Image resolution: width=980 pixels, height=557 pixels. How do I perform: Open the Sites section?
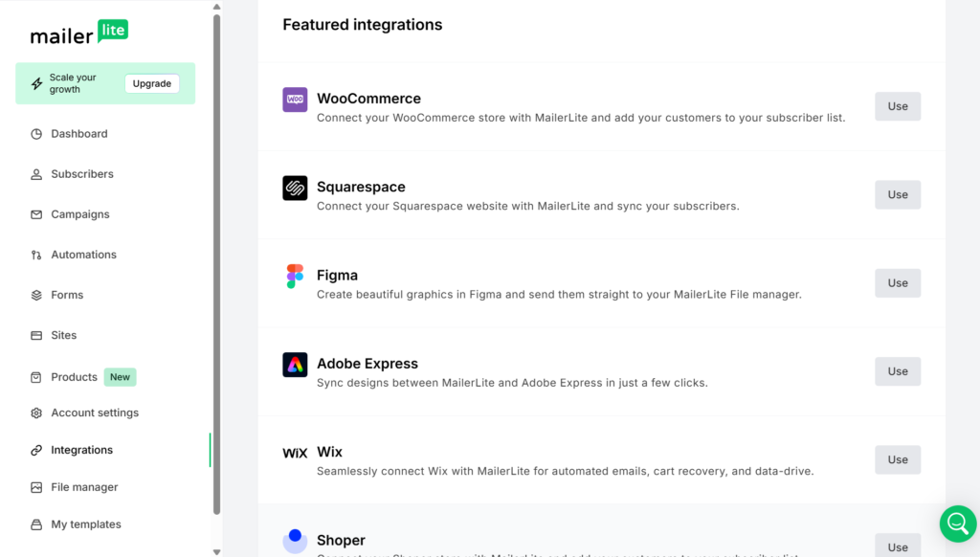[63, 336]
